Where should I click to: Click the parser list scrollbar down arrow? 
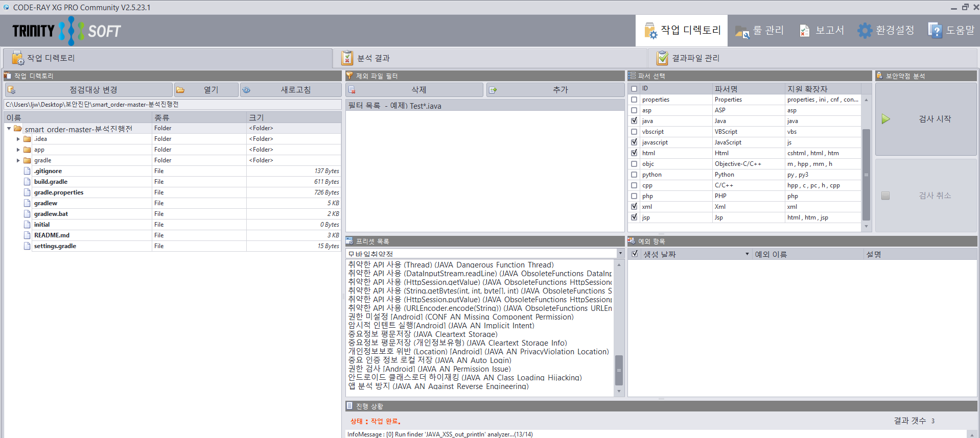point(866,226)
